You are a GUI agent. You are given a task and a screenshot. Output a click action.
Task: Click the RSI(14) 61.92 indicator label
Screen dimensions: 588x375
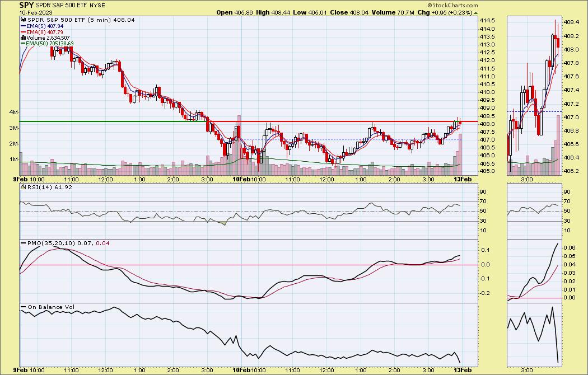point(49,187)
